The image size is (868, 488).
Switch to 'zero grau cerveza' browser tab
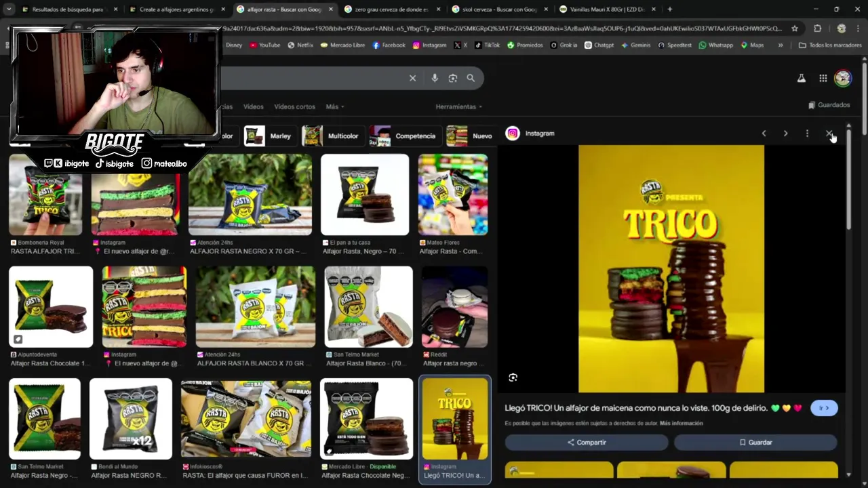(390, 9)
